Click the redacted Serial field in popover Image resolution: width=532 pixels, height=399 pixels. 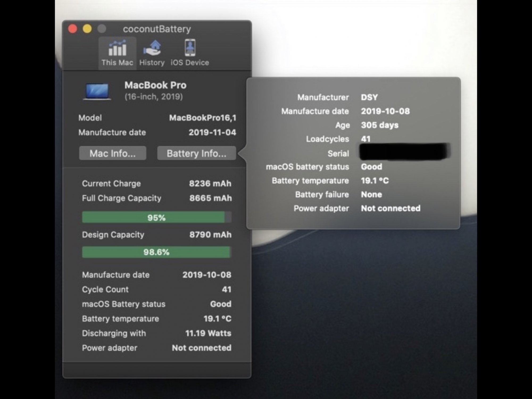[x=404, y=152]
